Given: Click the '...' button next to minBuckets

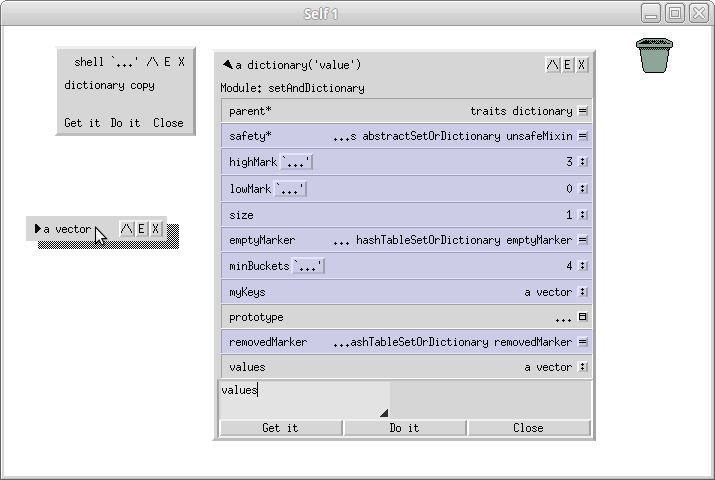Looking at the screenshot, I should (x=308, y=267).
